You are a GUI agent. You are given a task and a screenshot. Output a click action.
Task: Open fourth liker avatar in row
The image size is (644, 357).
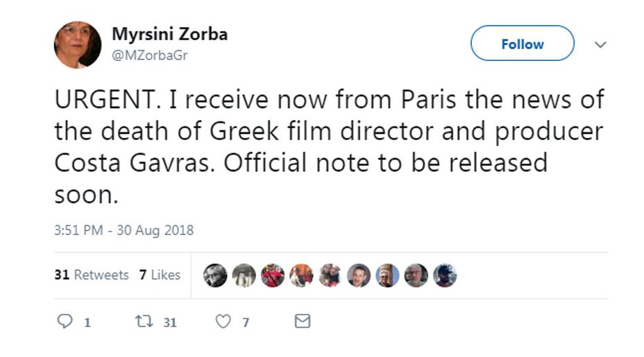click(x=301, y=275)
